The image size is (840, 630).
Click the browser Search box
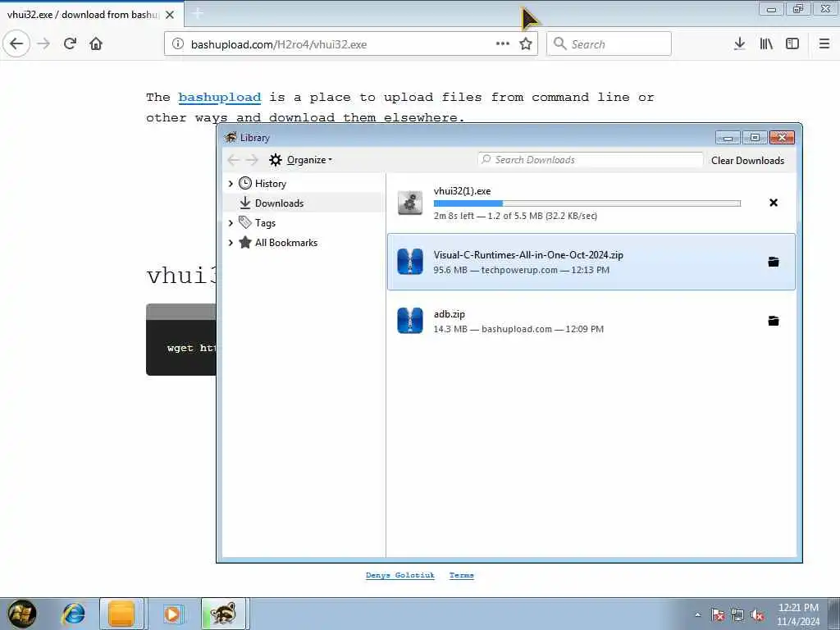[609, 44]
